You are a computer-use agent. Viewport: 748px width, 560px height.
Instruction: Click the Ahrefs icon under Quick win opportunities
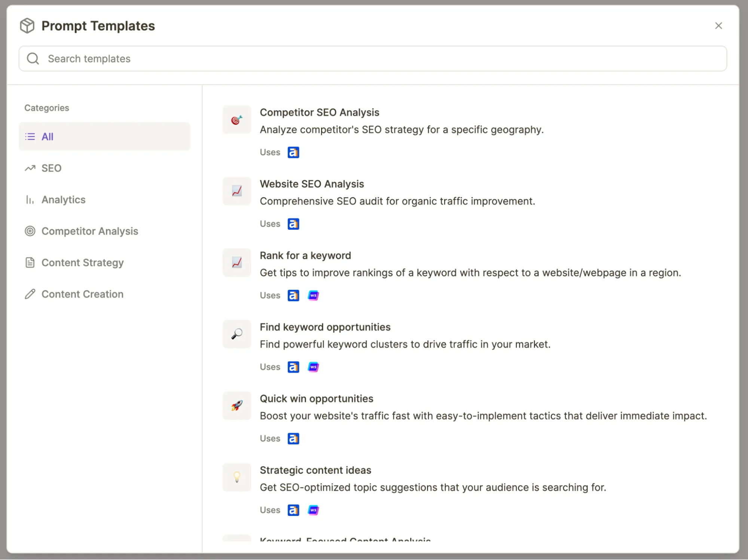tap(293, 438)
